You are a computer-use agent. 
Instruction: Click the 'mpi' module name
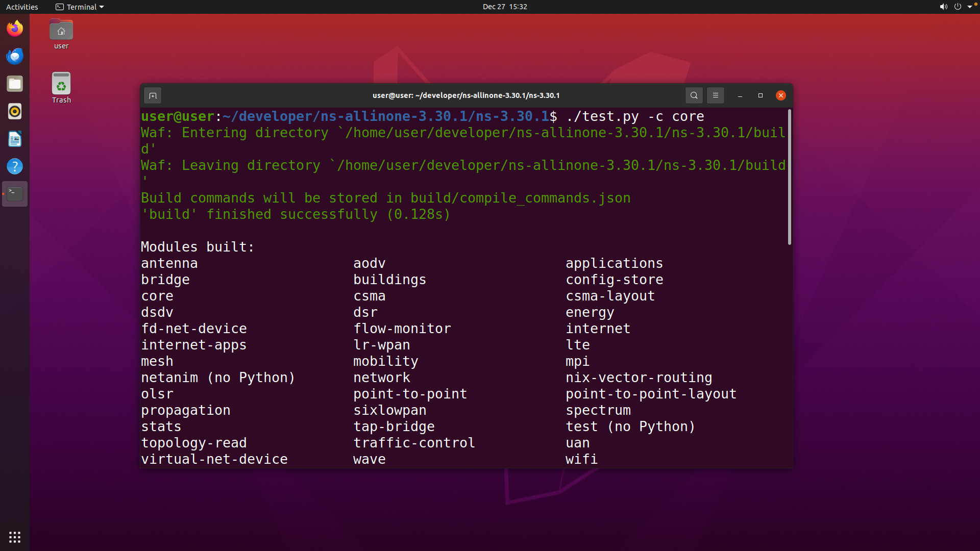578,361
